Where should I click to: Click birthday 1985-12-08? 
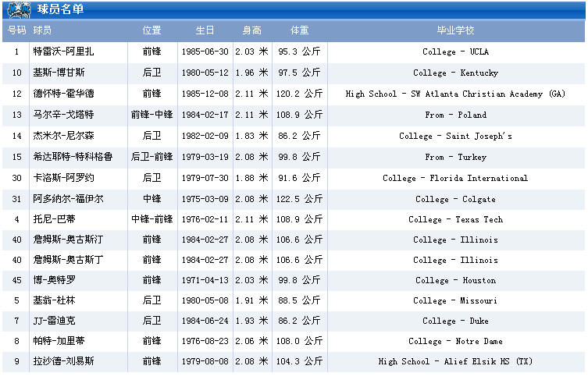[205, 94]
